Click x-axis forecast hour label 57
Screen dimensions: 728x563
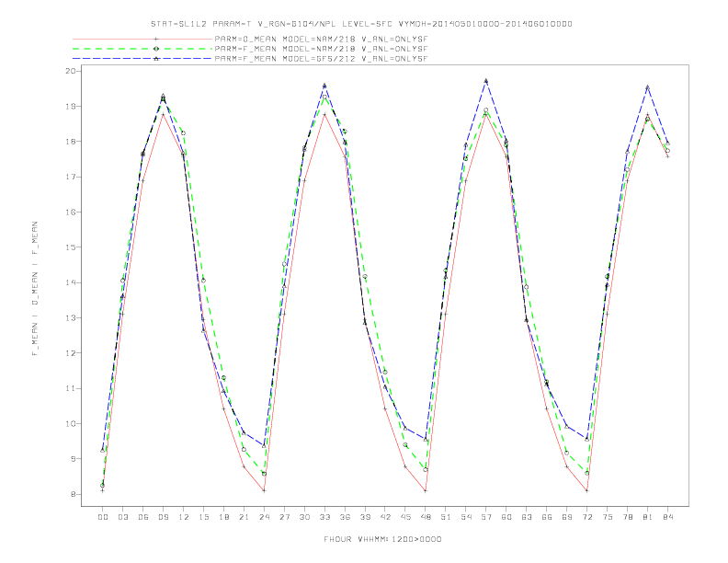coord(486,517)
